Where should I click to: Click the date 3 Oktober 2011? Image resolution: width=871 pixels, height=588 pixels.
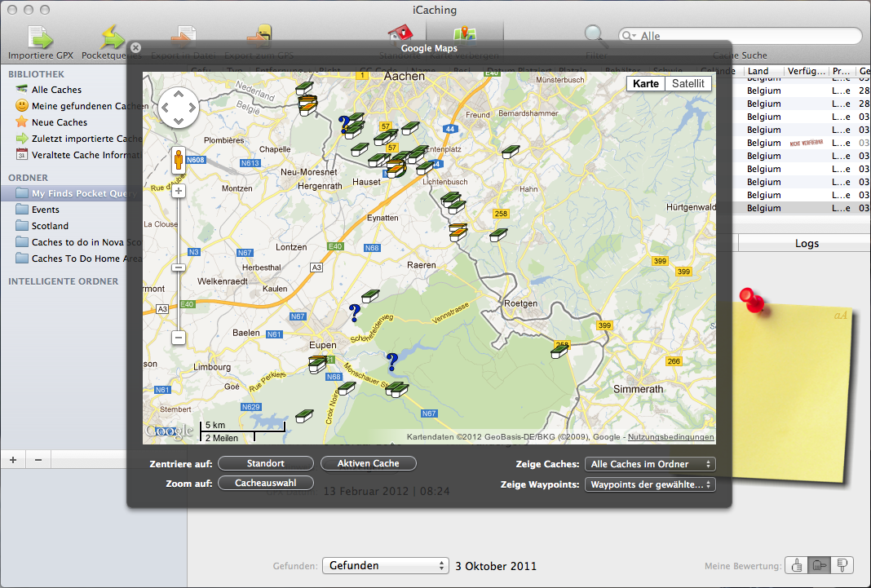coord(496,566)
